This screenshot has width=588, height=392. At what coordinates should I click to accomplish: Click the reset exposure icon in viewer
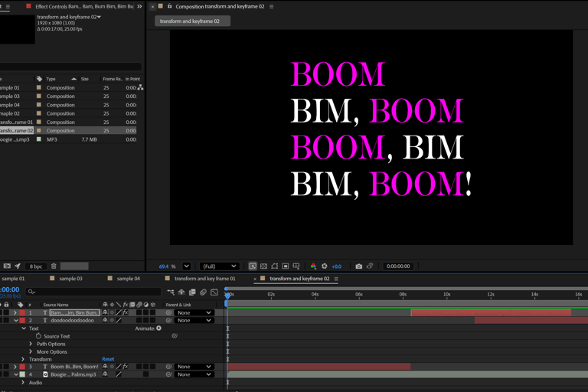click(x=325, y=266)
